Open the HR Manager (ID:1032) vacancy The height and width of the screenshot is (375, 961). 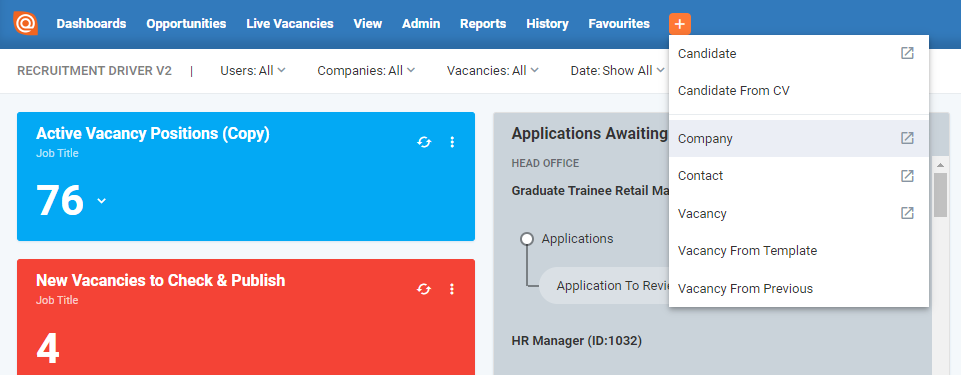coord(577,341)
